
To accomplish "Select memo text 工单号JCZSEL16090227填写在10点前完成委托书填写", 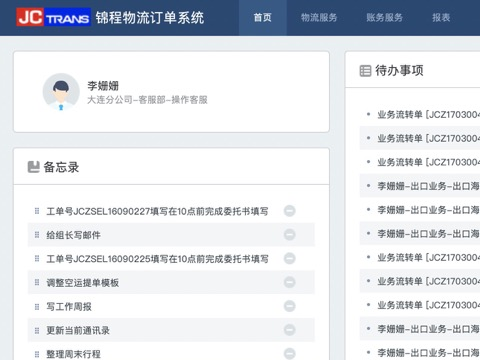I will tap(157, 211).
